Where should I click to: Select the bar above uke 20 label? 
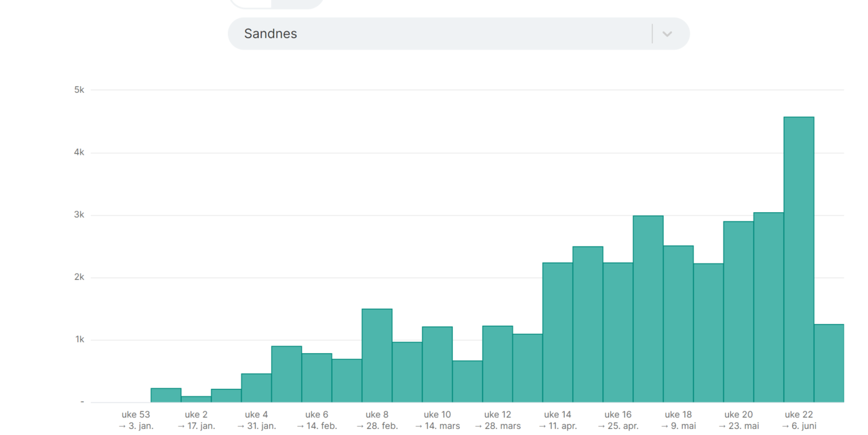click(x=738, y=312)
